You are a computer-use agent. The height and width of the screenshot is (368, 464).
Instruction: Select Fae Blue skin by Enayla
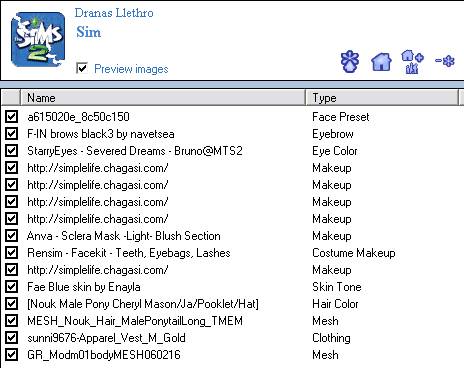tap(84, 287)
